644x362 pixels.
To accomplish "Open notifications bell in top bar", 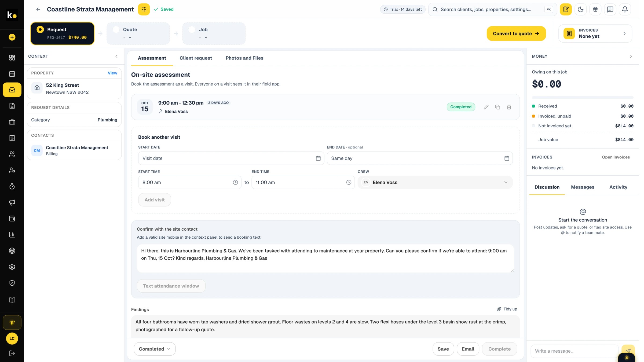I will [625, 9].
